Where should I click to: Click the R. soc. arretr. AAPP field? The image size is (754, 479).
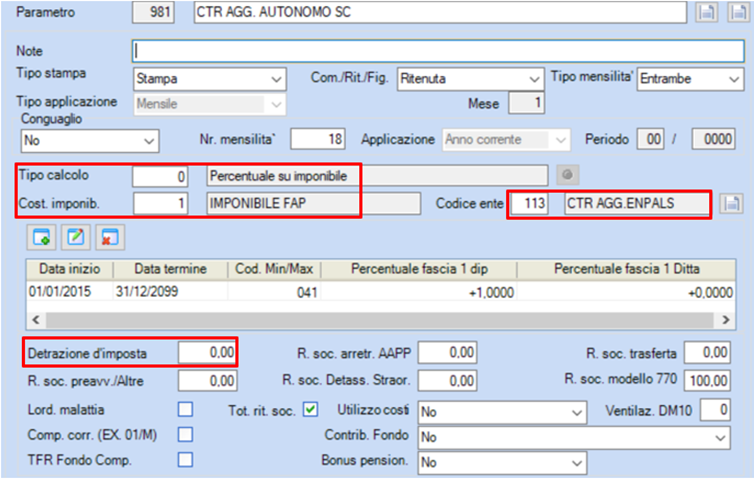click(x=447, y=353)
